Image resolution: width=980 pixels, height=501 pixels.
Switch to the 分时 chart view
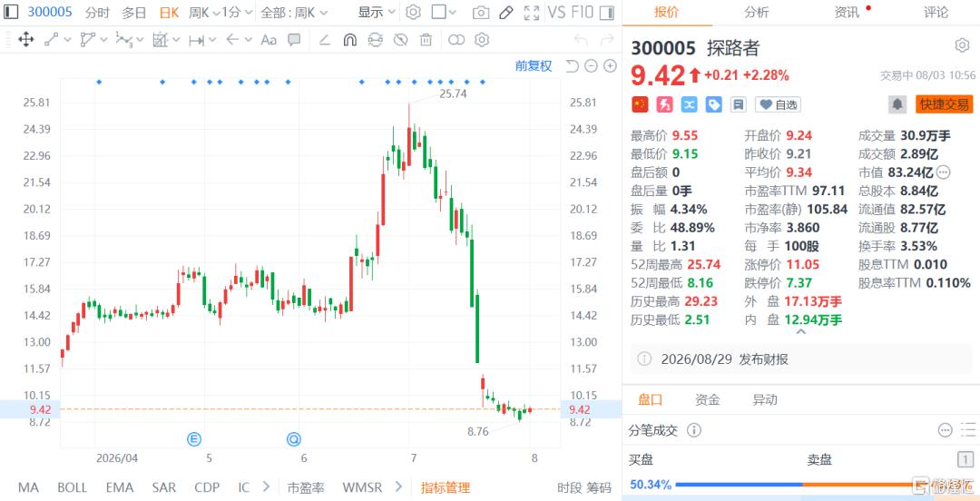coord(96,12)
